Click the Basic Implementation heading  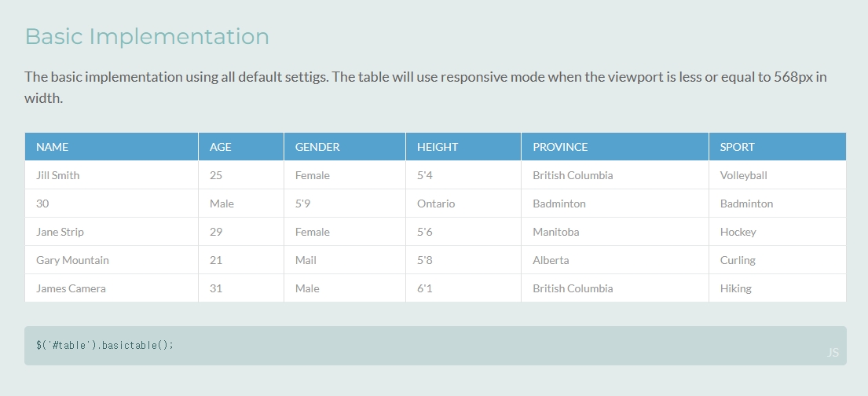147,37
